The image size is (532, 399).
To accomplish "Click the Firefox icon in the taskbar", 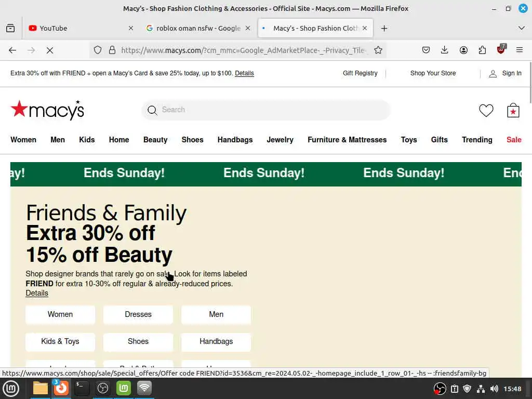I will 61,388.
